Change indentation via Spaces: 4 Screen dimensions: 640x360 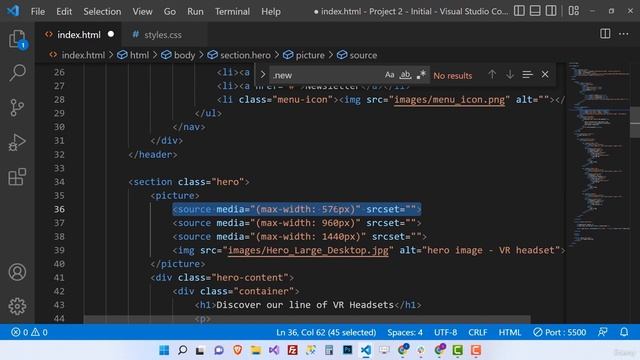(x=405, y=332)
